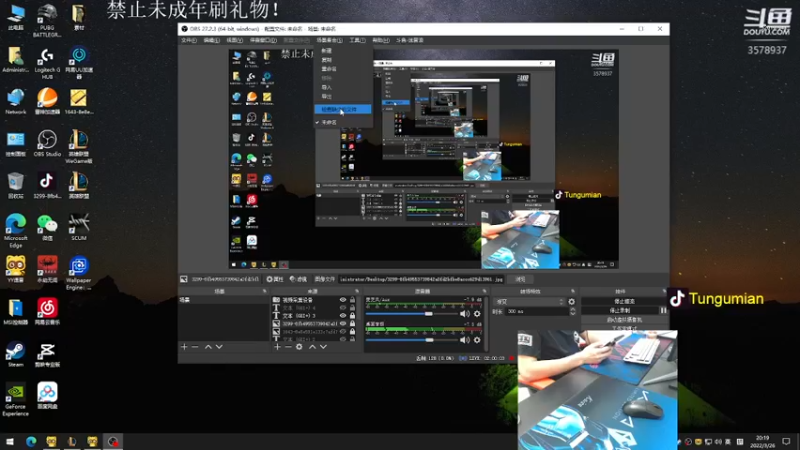Viewport: 800px width, 450px height.
Task: Toggle visibility of the 1643 image source
Action: tap(343, 332)
